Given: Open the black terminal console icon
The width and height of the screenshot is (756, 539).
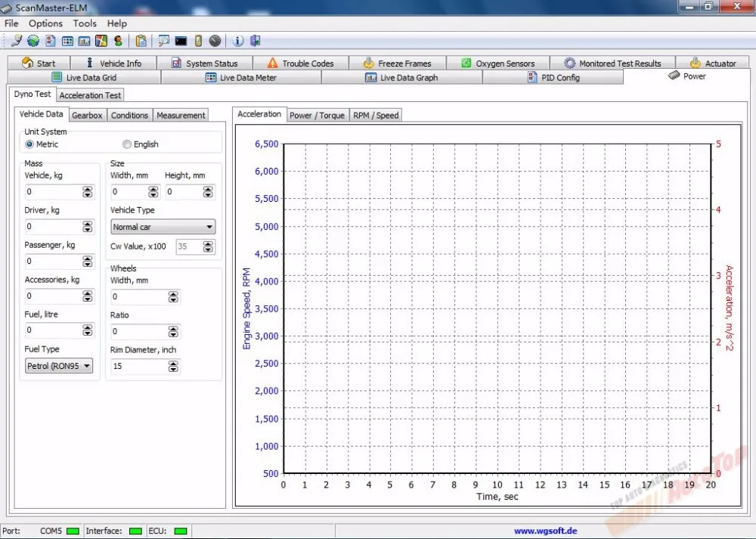Looking at the screenshot, I should tap(181, 41).
